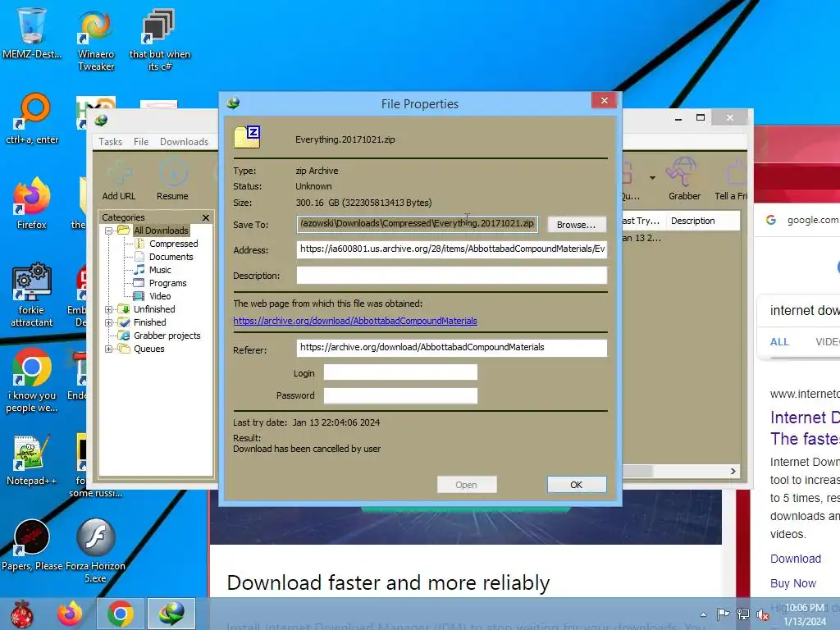Image resolution: width=840 pixels, height=630 pixels.
Task: Collapse All Downloads tree node
Action: pos(109,231)
